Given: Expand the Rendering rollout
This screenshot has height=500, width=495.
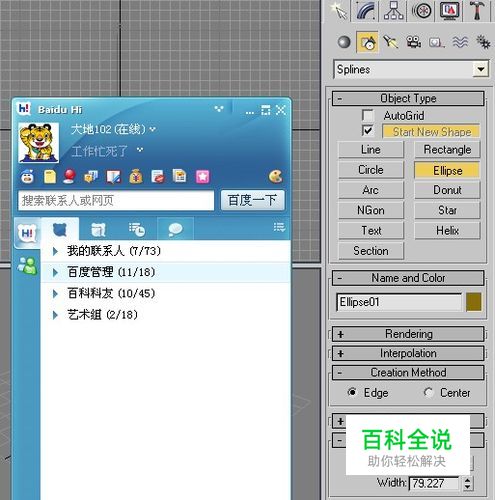Looking at the screenshot, I should coord(408,334).
